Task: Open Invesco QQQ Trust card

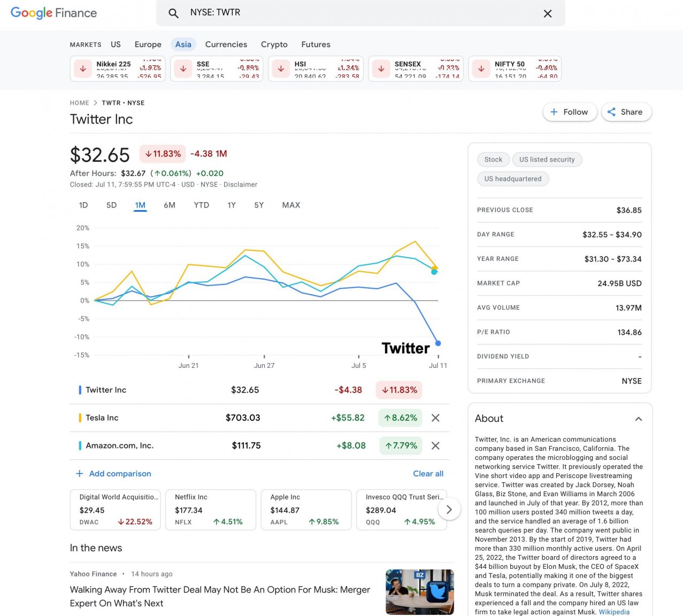Action: coord(401,510)
